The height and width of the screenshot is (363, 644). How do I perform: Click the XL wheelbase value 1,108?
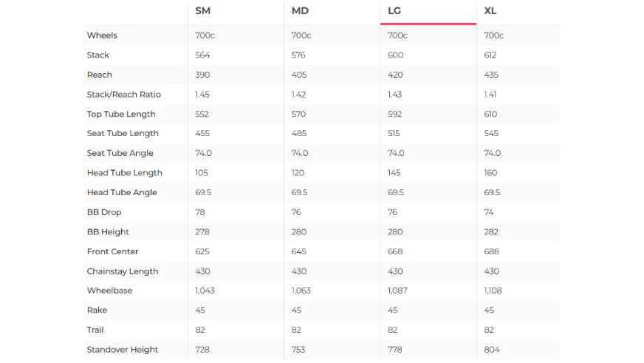(x=493, y=291)
